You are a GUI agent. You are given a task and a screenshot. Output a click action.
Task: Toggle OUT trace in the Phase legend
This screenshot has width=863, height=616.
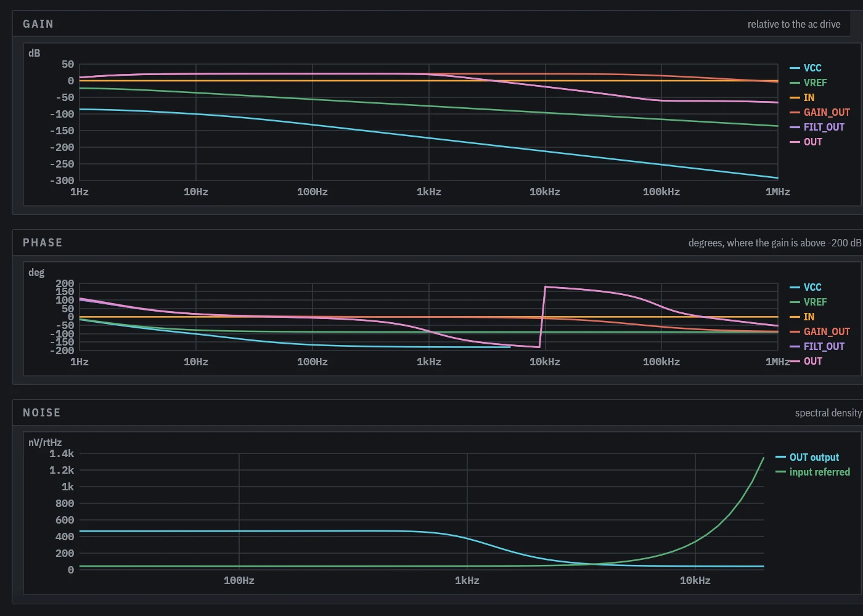pyautogui.click(x=806, y=361)
